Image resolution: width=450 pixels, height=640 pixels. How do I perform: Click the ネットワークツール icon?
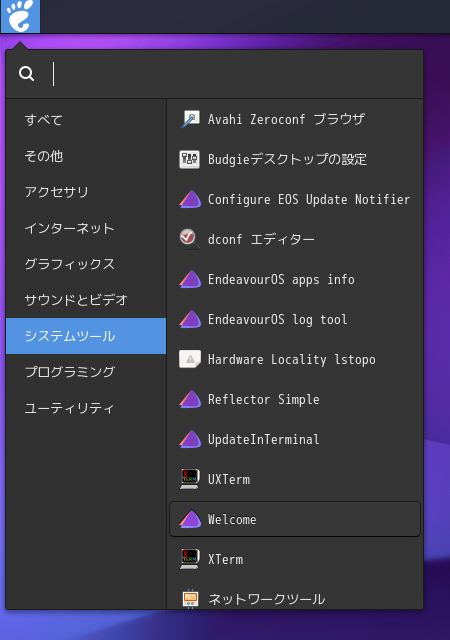[x=190, y=599]
